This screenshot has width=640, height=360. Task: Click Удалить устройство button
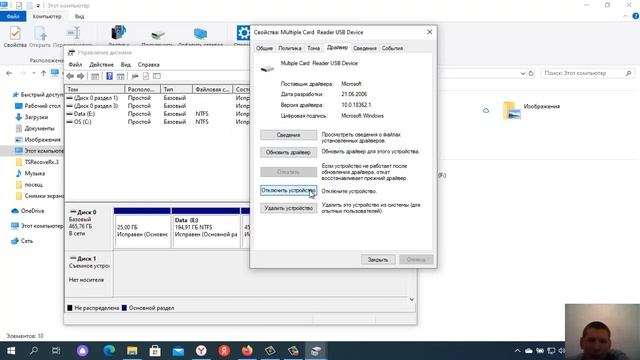[x=288, y=208]
